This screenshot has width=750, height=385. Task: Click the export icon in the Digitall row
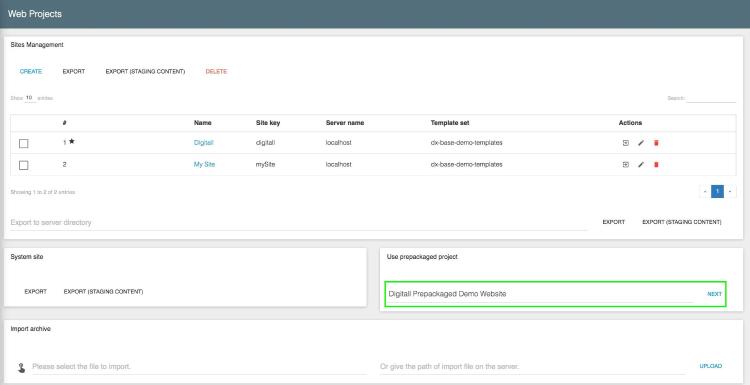(x=625, y=143)
